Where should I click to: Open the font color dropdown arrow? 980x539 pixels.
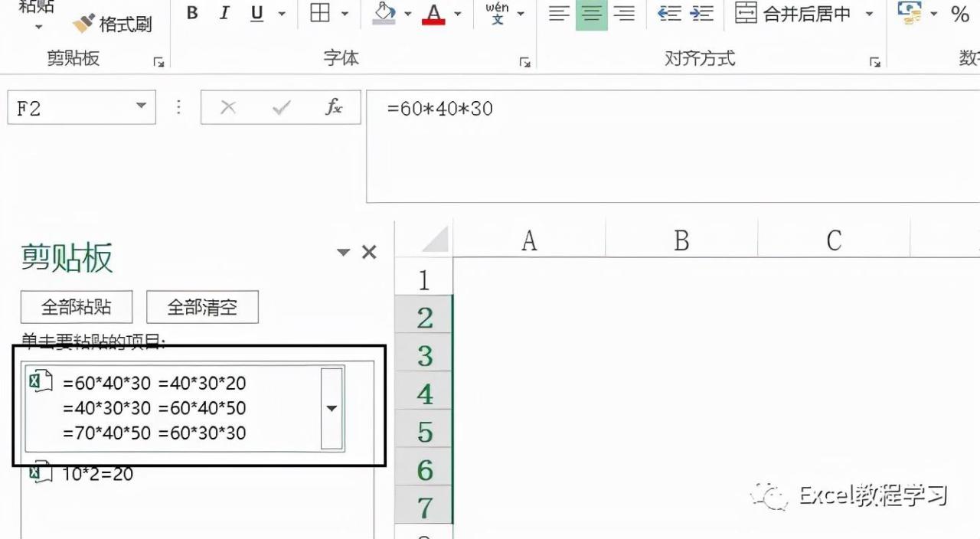coord(458,13)
